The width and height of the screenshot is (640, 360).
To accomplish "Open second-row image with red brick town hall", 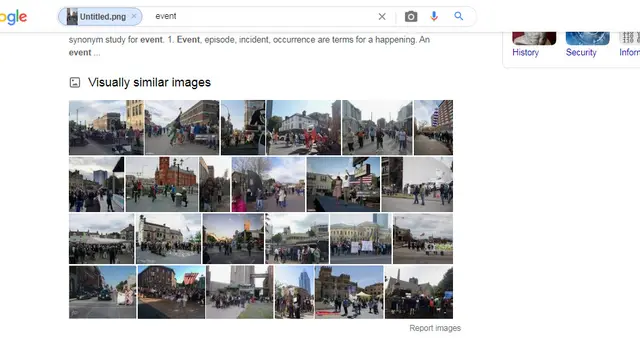I will 162,184.
